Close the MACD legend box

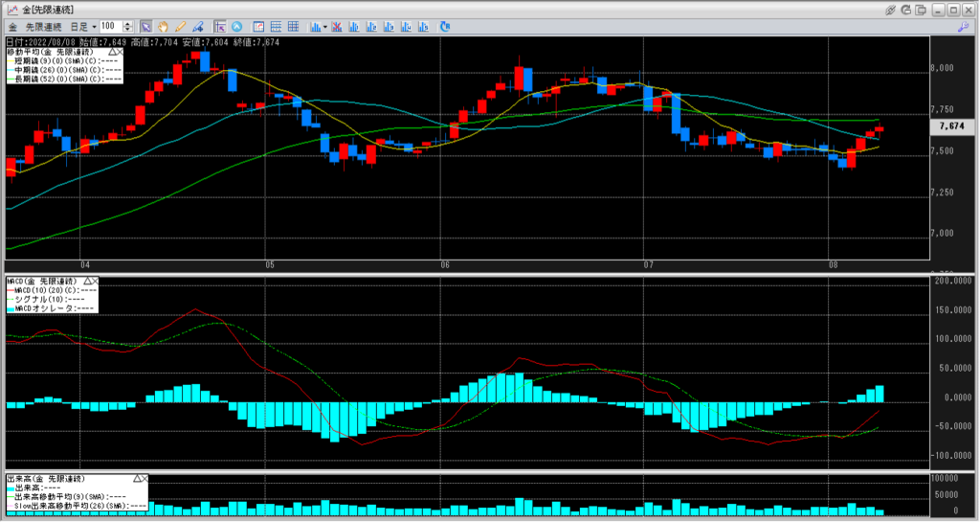[95, 281]
